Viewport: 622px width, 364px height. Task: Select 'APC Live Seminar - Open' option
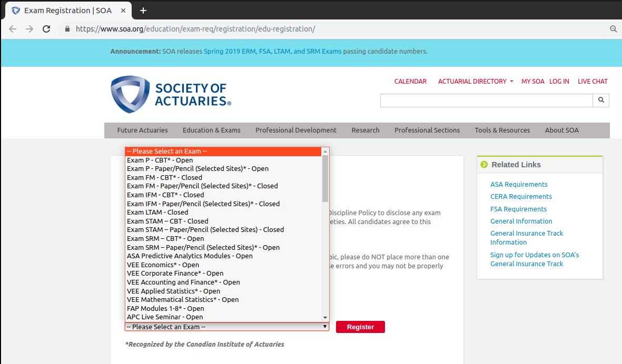[223, 317]
